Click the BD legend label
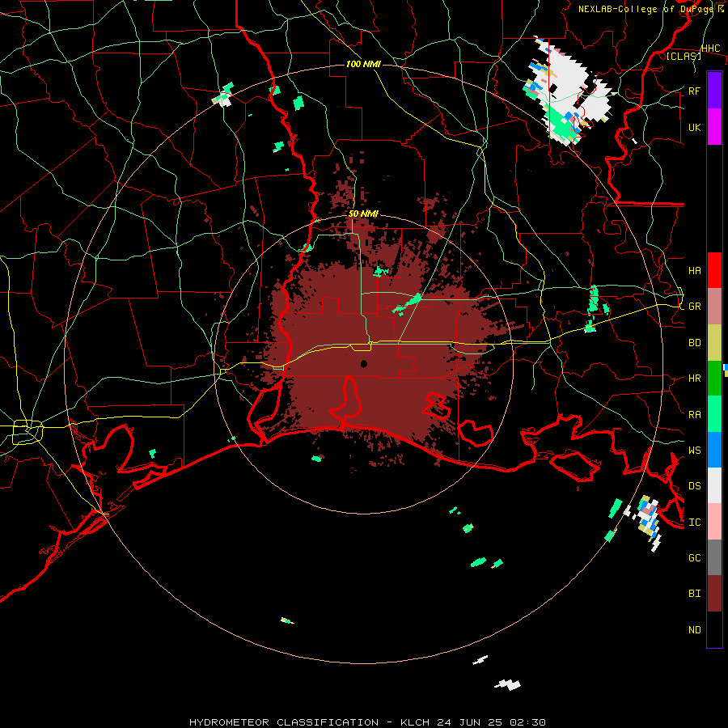 [694, 343]
